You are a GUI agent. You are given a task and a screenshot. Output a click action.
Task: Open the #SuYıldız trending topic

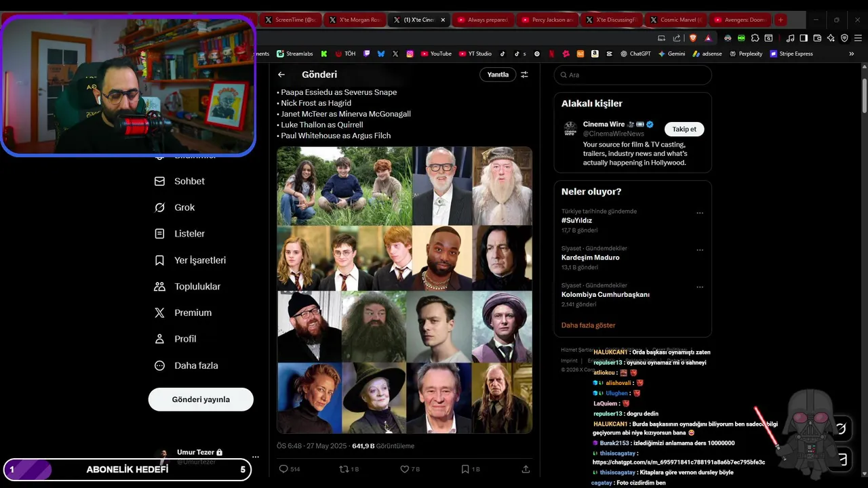(576, 220)
